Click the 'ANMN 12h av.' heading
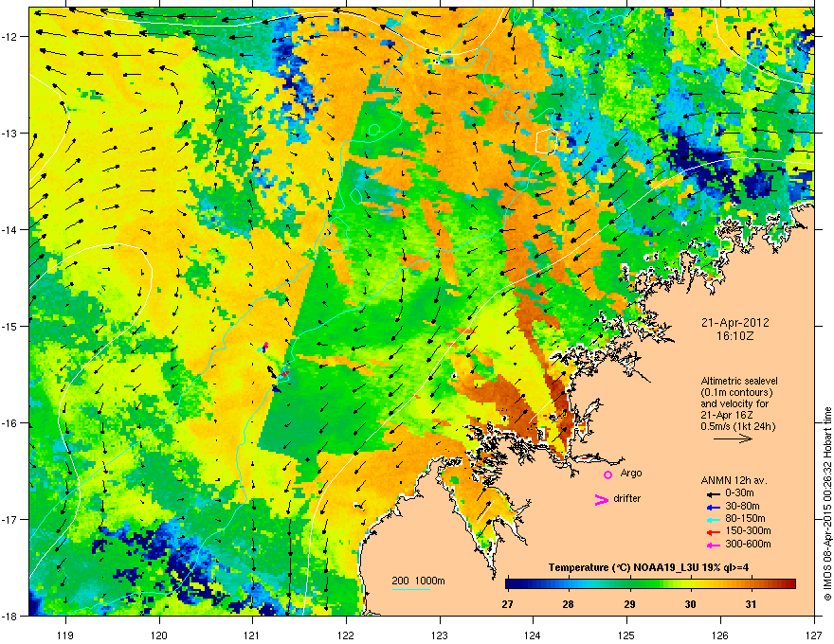Viewport: 834px width, 644px height. tap(734, 480)
